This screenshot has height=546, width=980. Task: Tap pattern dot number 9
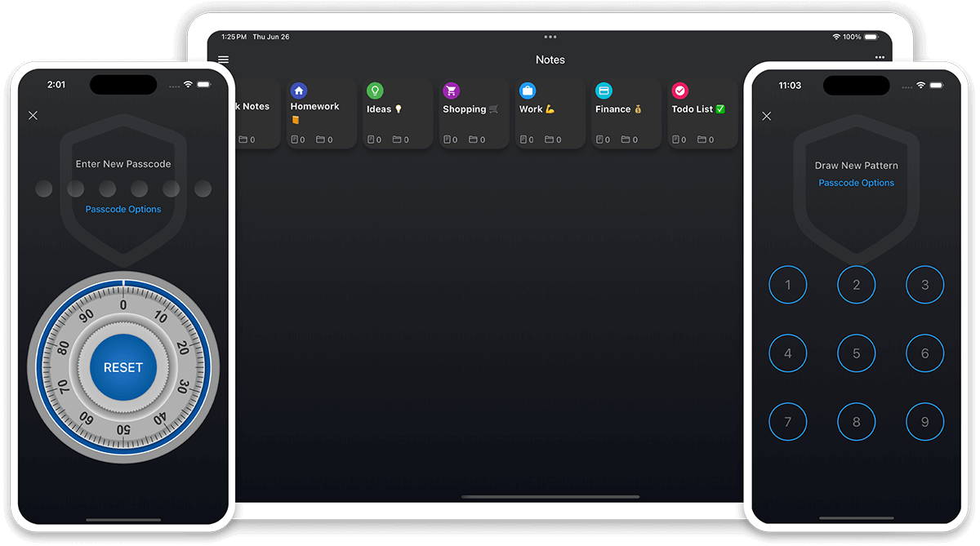(x=925, y=422)
